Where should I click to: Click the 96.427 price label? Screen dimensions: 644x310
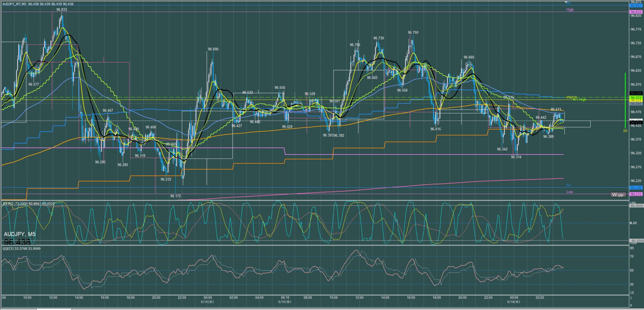[x=237, y=126]
